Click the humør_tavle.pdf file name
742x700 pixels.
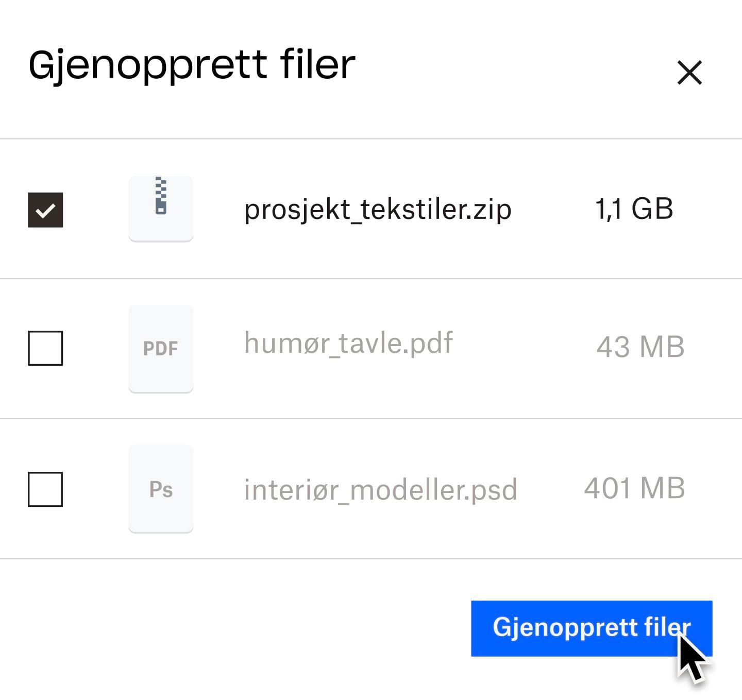point(348,343)
